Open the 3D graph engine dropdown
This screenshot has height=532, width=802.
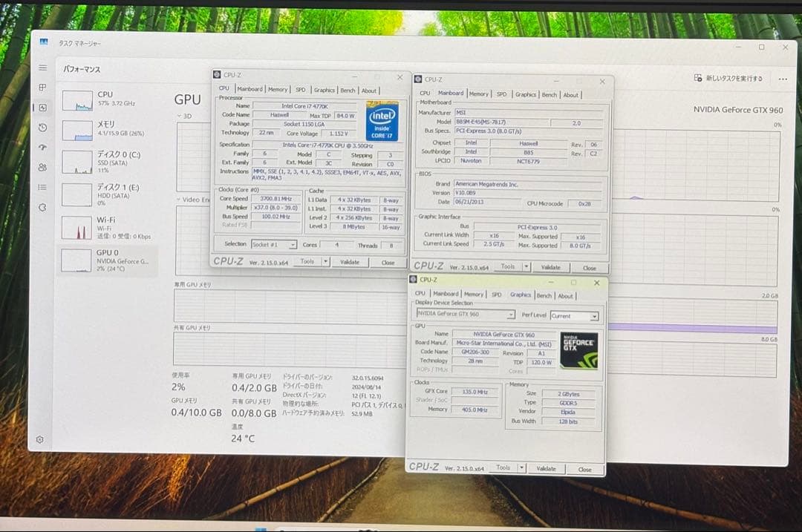(x=184, y=116)
